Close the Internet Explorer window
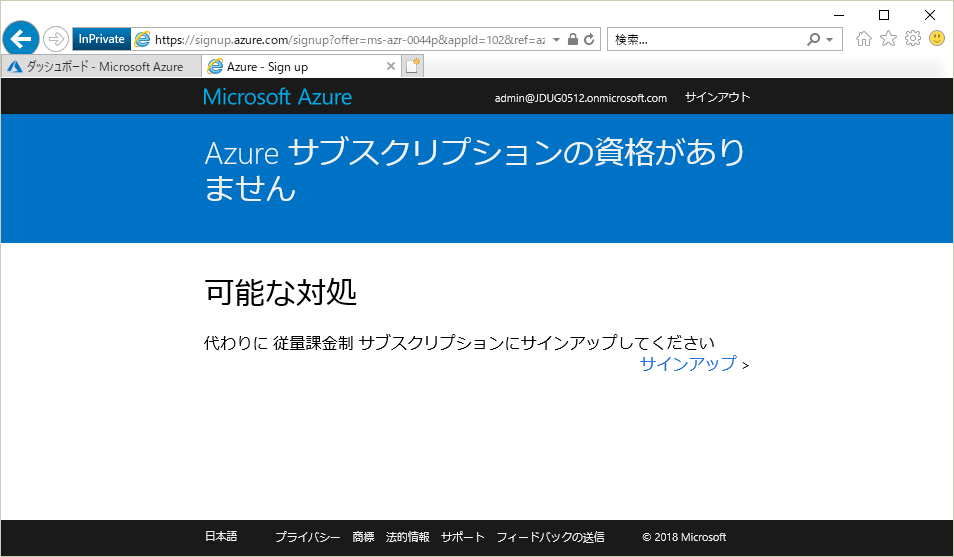 pos(930,15)
